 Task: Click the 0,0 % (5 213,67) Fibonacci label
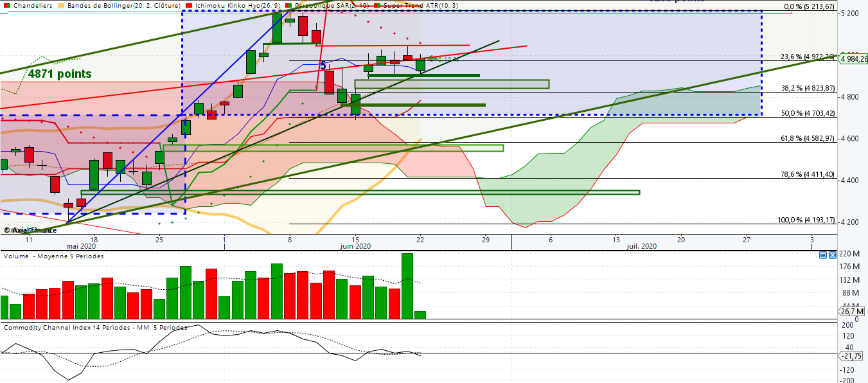coord(810,6)
